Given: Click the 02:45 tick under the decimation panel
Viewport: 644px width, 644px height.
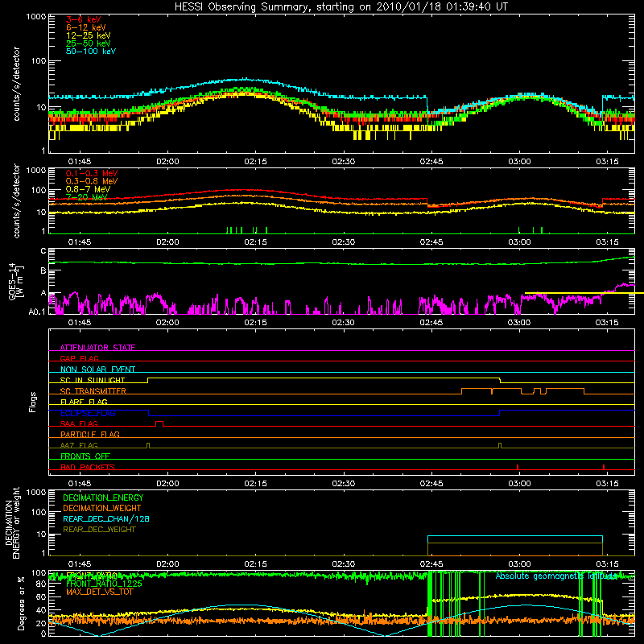Looking at the screenshot, I should pos(431,564).
